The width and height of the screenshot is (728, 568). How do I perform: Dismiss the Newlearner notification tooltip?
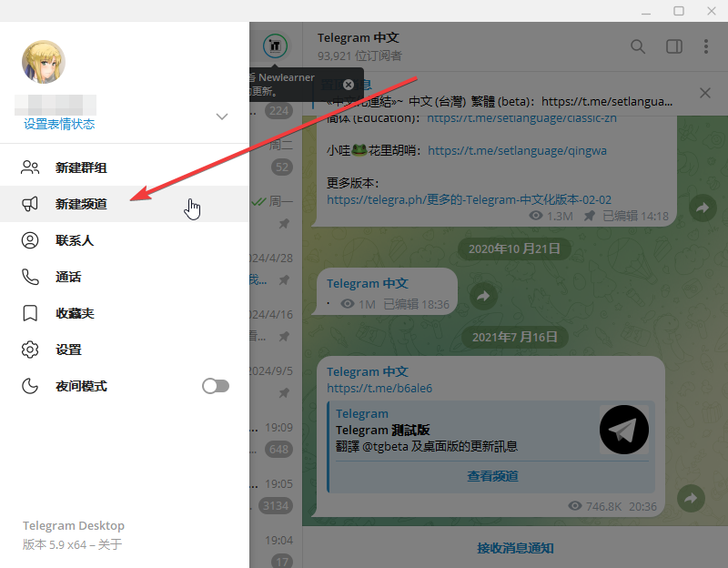(349, 85)
